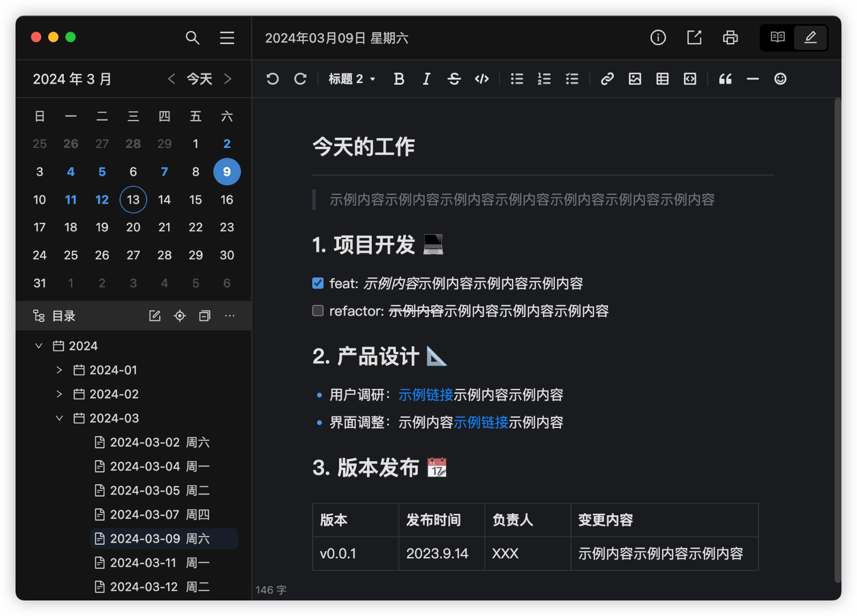Viewport: 857px width, 616px height.
Task: Expand the 2024-01 folder
Action: click(x=59, y=370)
